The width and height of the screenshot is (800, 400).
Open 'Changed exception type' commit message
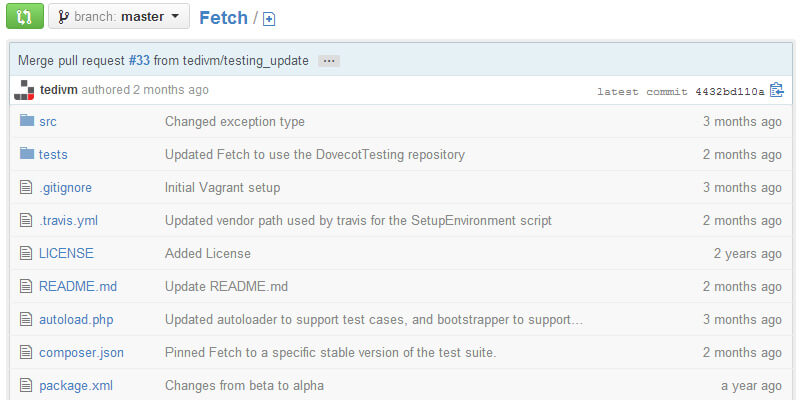[235, 121]
